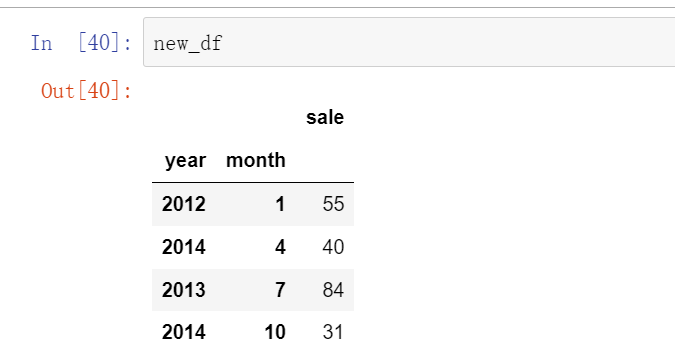
Task: Click the sale column header
Action: [325, 118]
